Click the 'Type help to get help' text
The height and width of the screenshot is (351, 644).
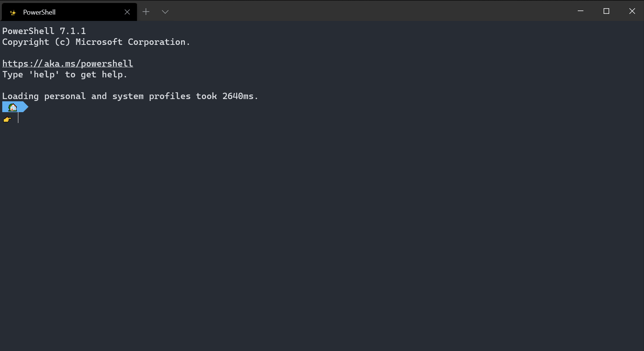tap(64, 74)
